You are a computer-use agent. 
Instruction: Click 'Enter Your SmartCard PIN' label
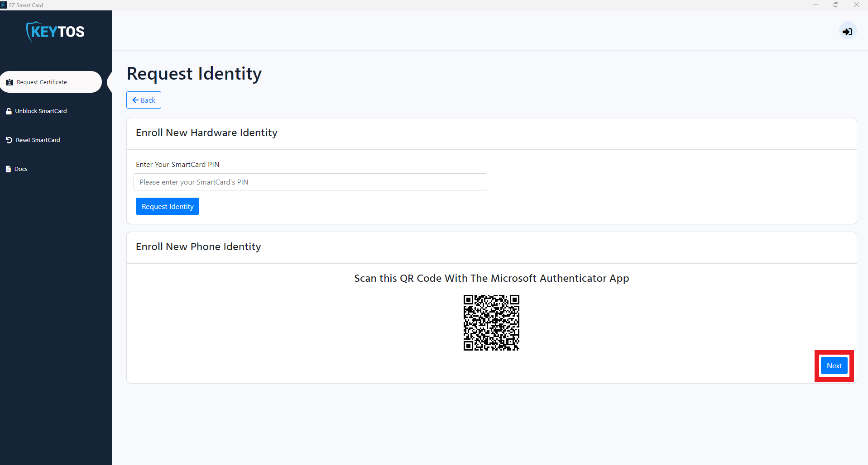177,164
